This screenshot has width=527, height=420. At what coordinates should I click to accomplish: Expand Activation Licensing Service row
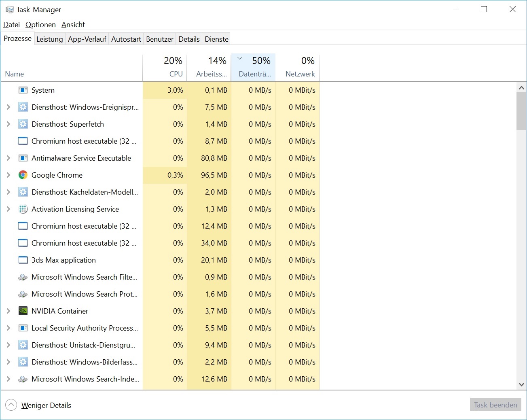tap(8, 209)
